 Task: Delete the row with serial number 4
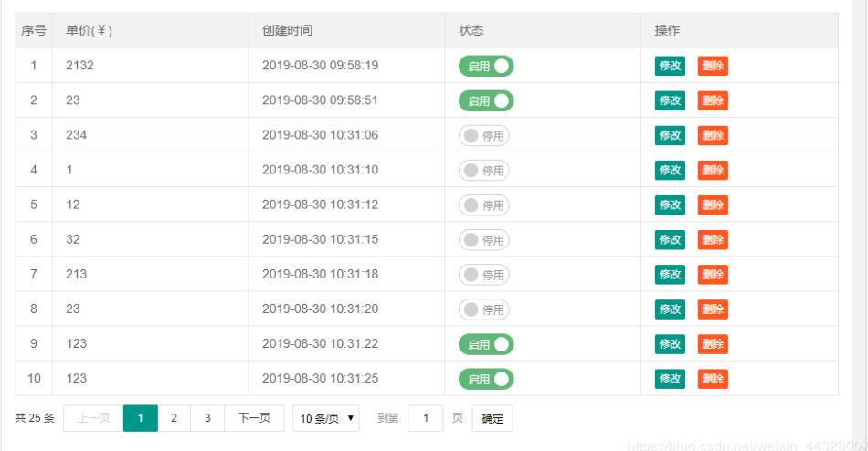coord(713,170)
